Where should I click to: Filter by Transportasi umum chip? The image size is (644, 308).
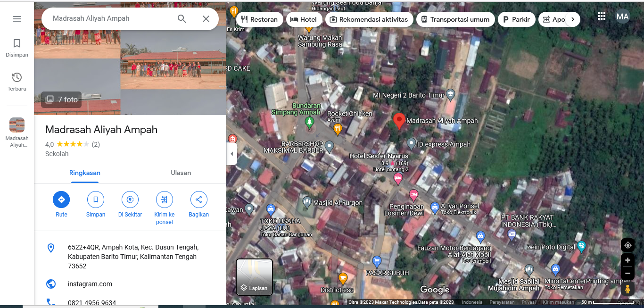click(455, 19)
